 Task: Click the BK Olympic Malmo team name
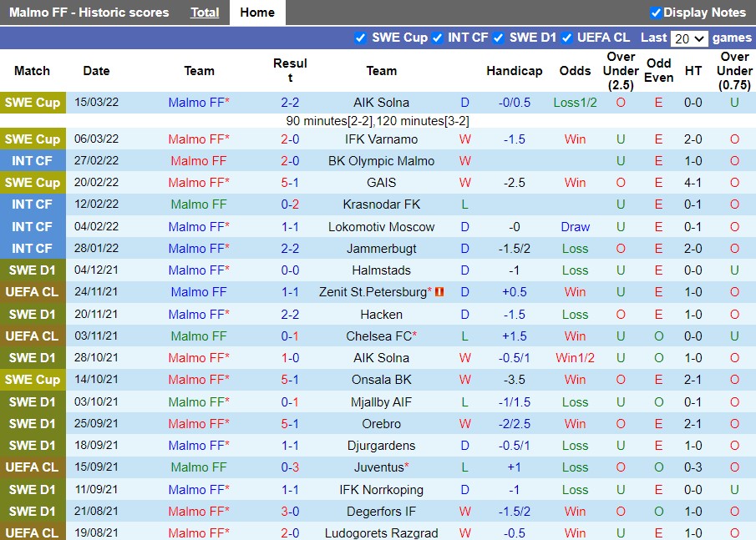[x=381, y=161]
